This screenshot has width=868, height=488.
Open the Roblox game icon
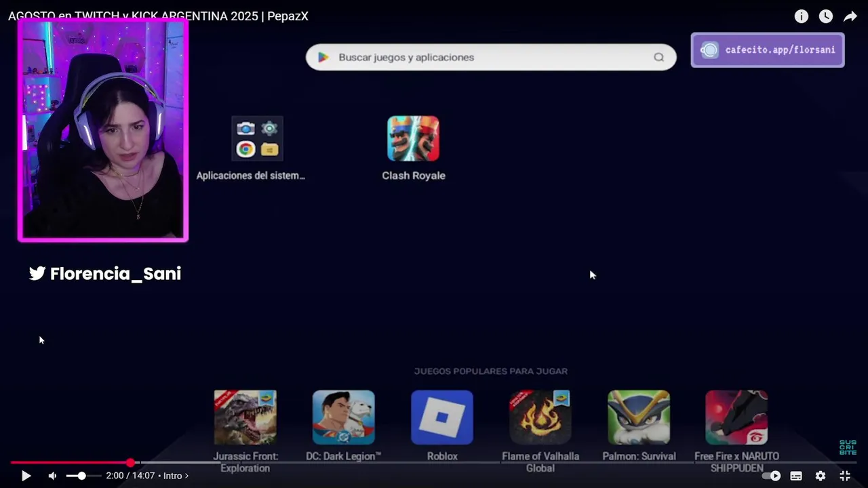tap(441, 418)
